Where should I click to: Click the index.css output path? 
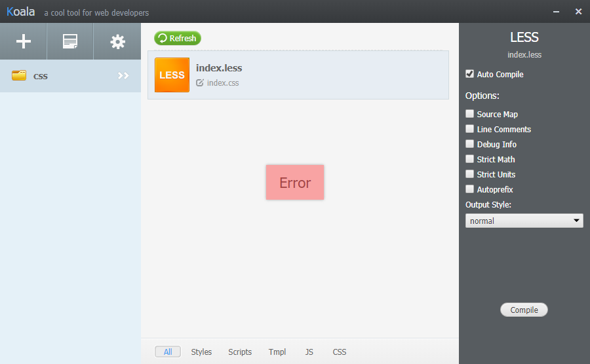223,82
